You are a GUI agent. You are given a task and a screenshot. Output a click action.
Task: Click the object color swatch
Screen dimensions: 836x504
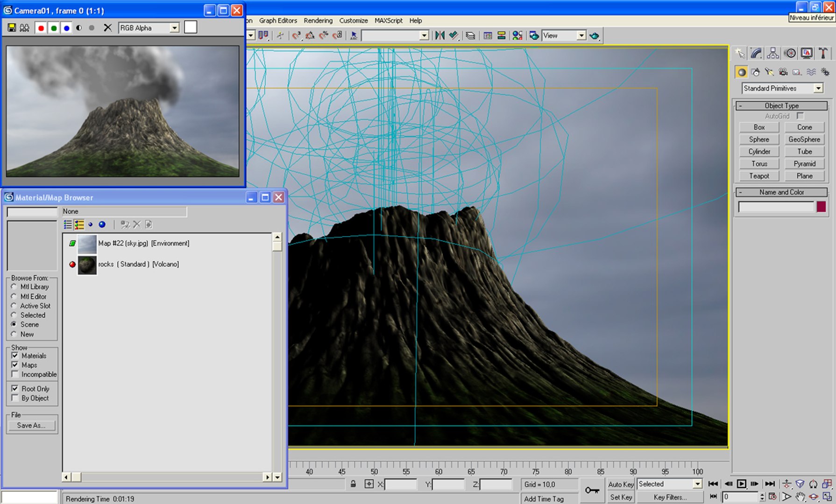pos(821,207)
